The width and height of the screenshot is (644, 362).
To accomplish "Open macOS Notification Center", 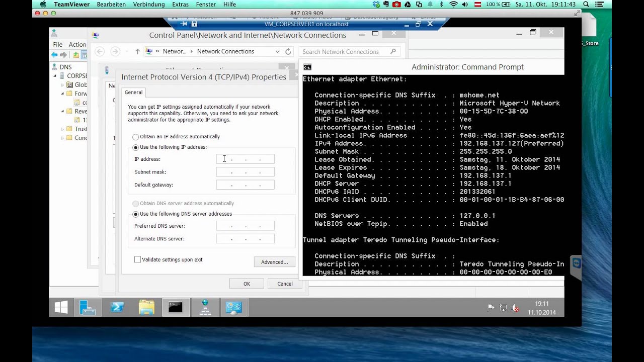I will point(600,4).
